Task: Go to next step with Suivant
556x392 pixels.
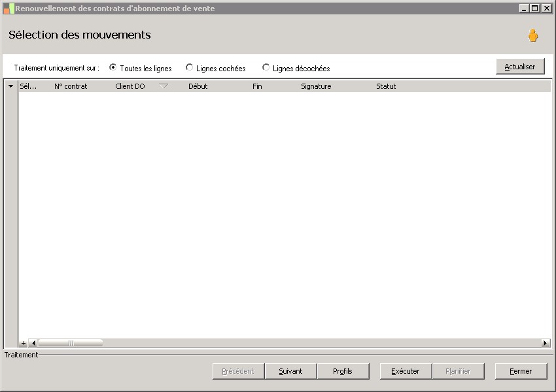Action: coord(290,371)
